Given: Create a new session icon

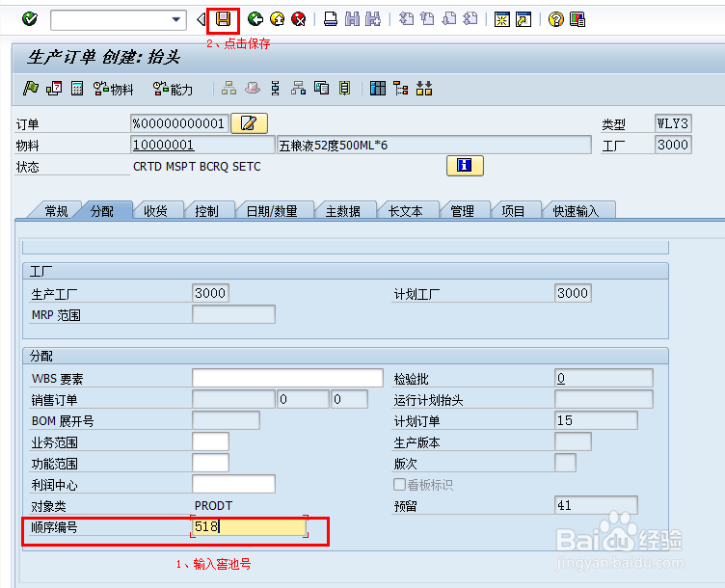Looking at the screenshot, I should [x=502, y=19].
